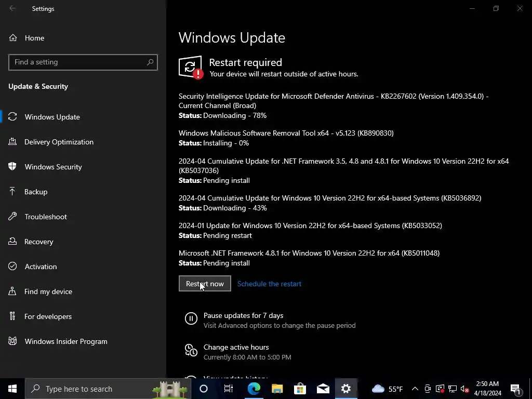Open Cortana circle icon on taskbar
The image size is (532, 399).
click(204, 389)
